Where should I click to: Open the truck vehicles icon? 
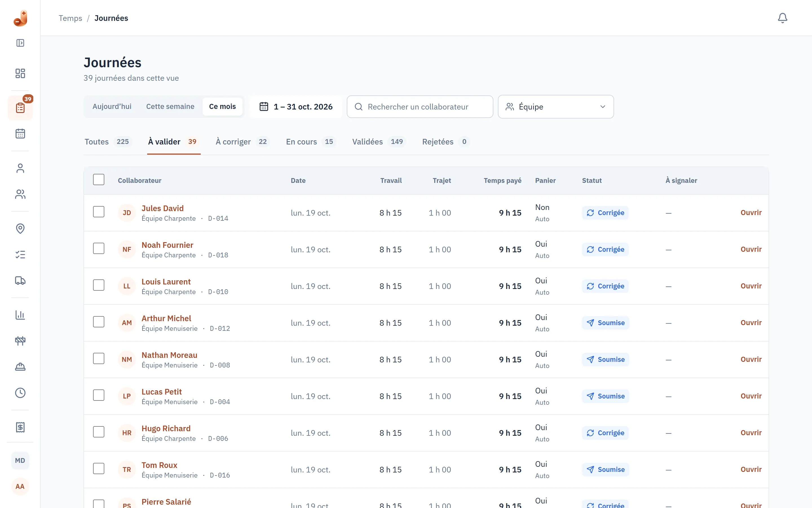click(20, 280)
